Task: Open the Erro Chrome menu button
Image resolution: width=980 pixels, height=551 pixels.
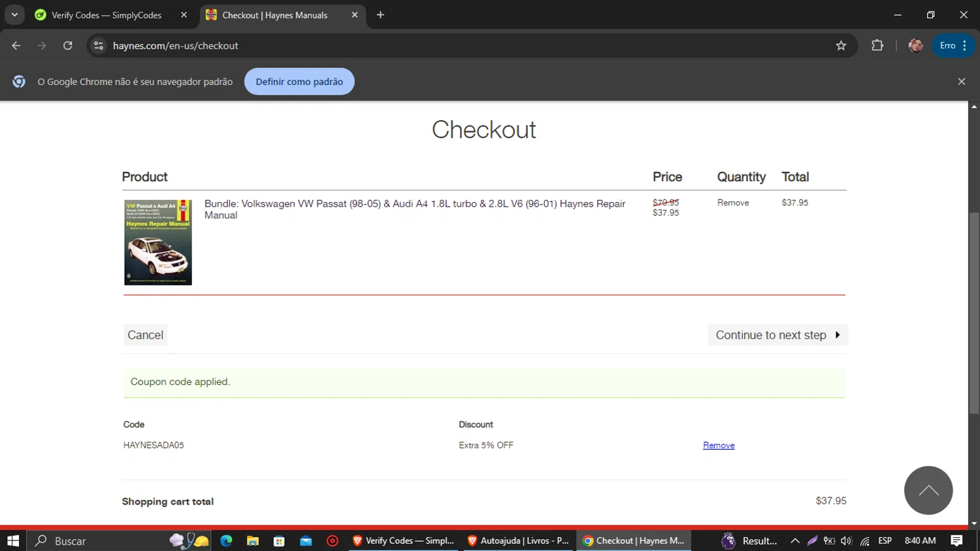Action: [953, 46]
